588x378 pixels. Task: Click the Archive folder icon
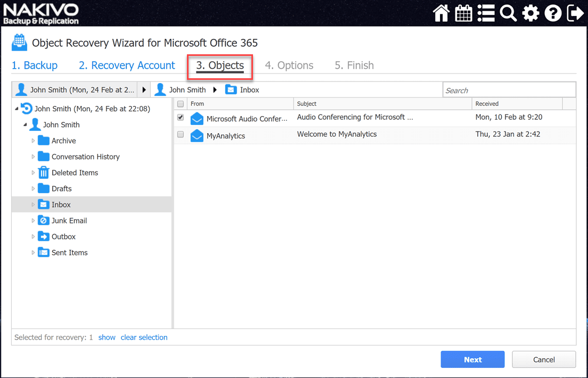(44, 141)
